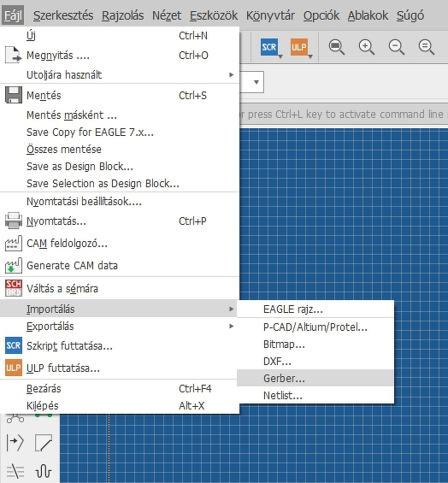Choose DXF import option
Screen dimensions: 448x483
pos(315,362)
